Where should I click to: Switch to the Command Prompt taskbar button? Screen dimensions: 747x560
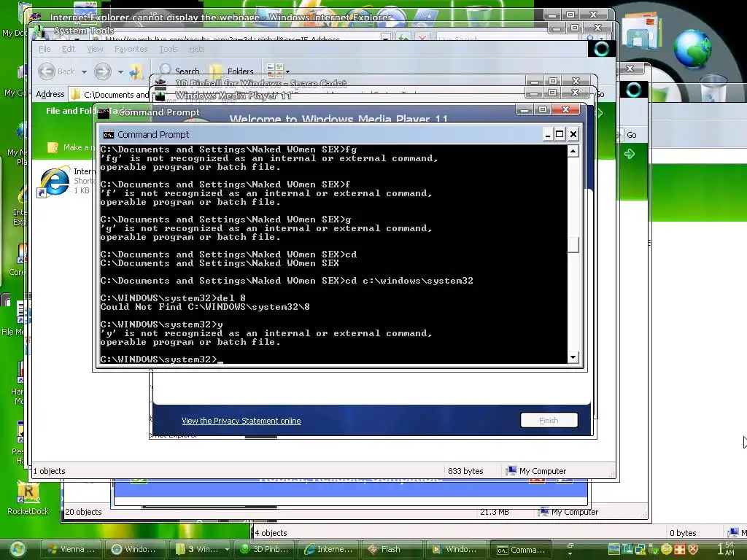point(520,550)
